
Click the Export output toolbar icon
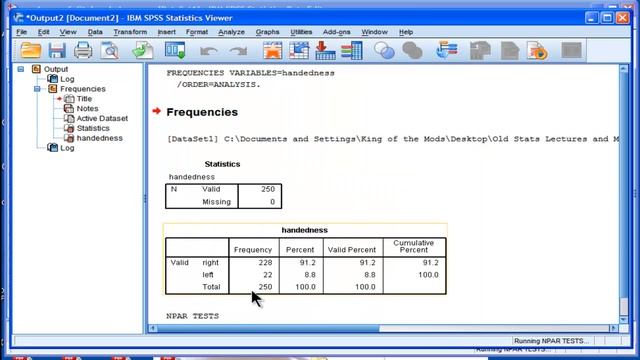(x=143, y=51)
